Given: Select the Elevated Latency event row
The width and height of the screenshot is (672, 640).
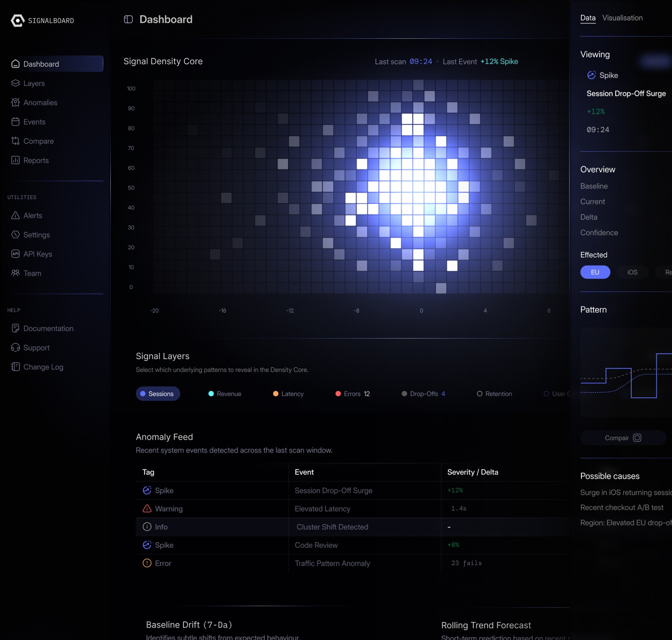Looking at the screenshot, I should (x=353, y=509).
